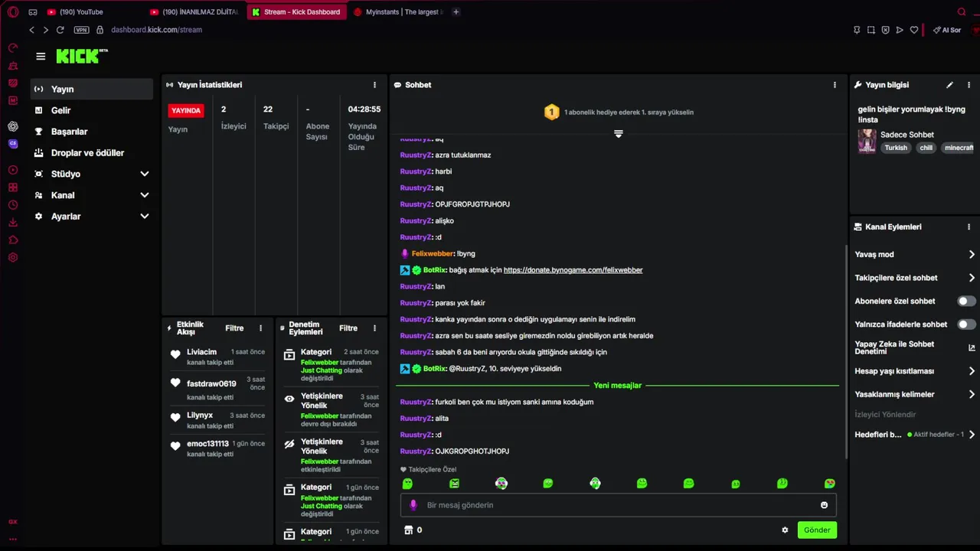The height and width of the screenshot is (551, 980).
Task: Select the first green Kick emote
Action: [407, 484]
